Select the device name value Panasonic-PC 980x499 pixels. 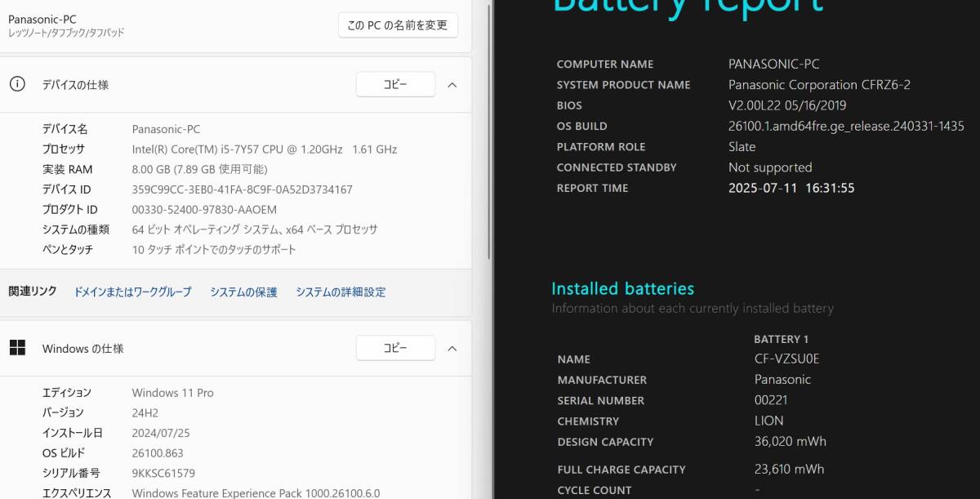coord(166,129)
